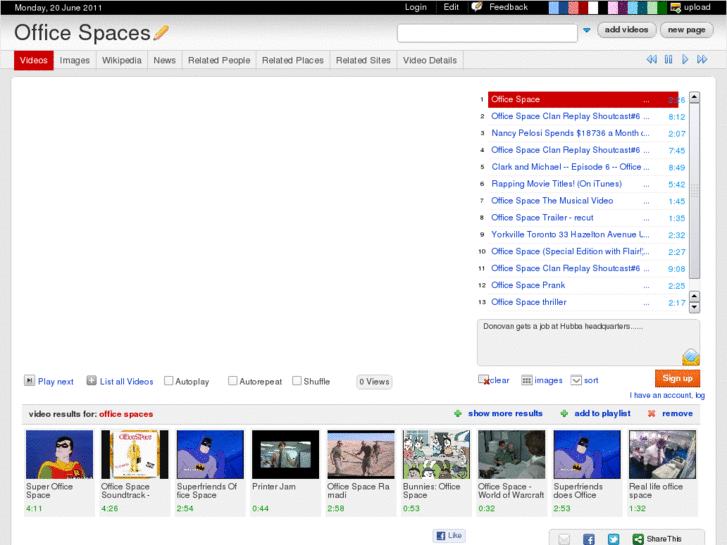
Task: Expand the playlist sort dropdown
Action: coord(576,380)
